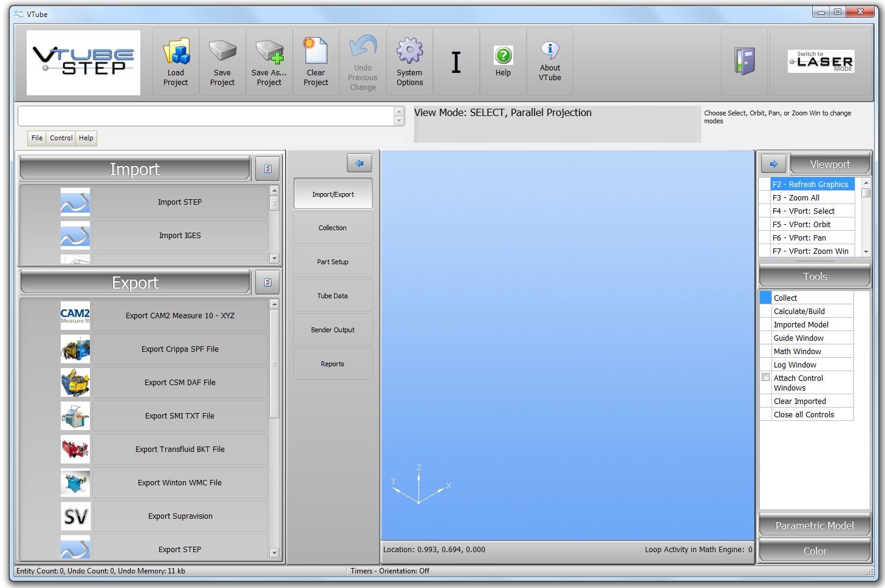Viewport: 885px width, 588px height.
Task: Toggle the Import panel checklist button
Action: coord(267,169)
